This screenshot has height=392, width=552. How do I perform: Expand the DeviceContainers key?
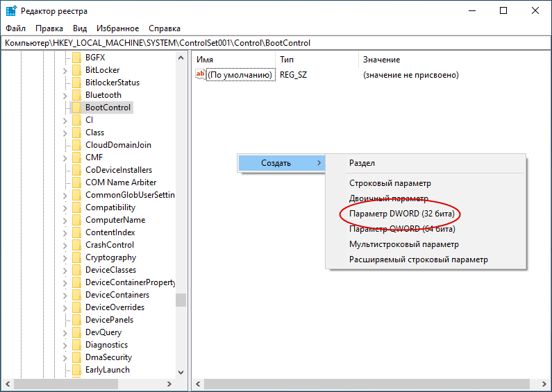[x=65, y=296]
